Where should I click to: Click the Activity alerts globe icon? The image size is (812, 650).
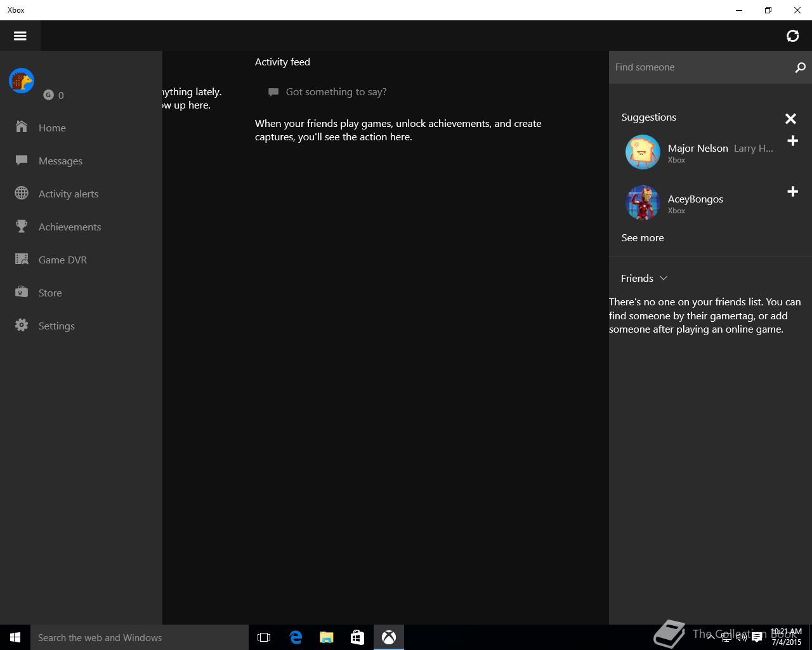[22, 193]
